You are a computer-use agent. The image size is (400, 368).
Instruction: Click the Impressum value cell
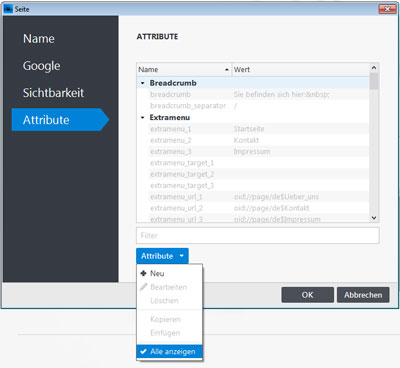coord(252,151)
